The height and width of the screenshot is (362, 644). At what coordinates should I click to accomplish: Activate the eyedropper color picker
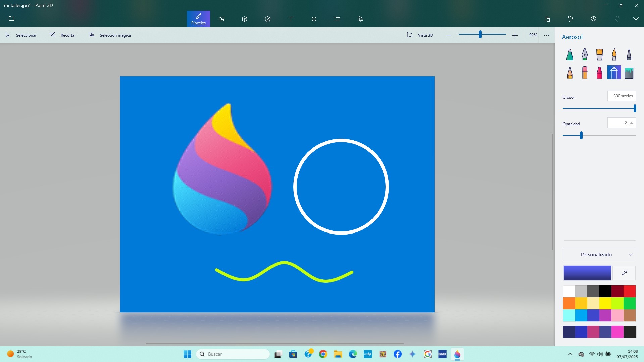624,273
